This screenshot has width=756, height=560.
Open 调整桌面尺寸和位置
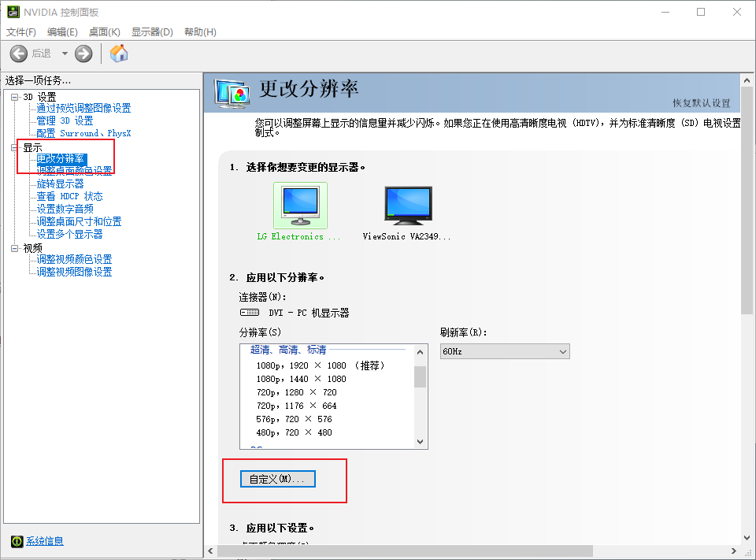click(x=79, y=221)
